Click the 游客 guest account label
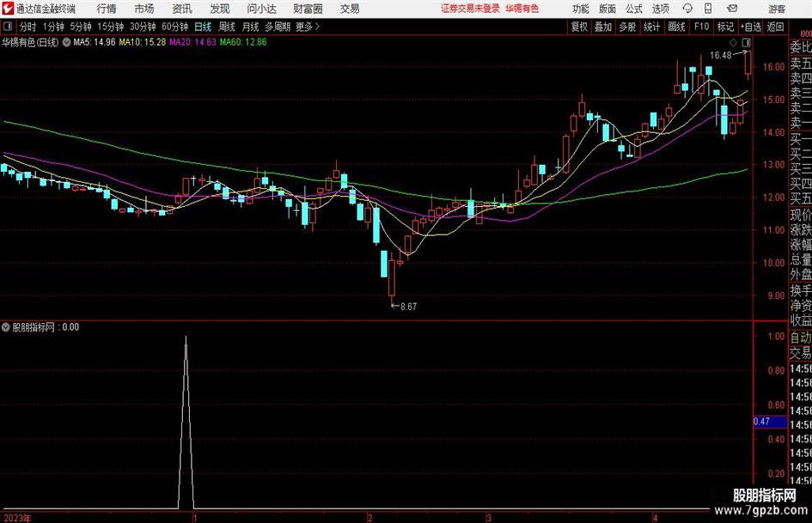The width and height of the screenshot is (812, 523). (x=777, y=9)
